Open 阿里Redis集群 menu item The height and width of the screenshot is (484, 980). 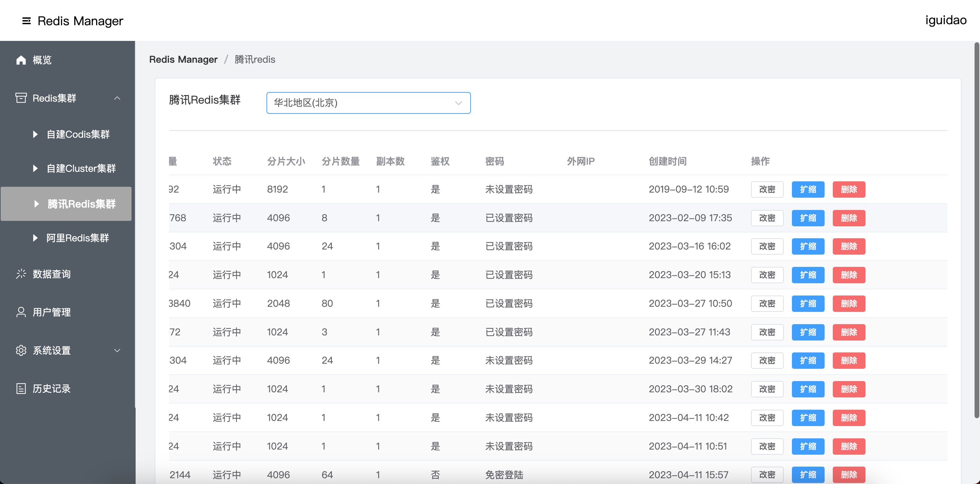[x=77, y=238]
